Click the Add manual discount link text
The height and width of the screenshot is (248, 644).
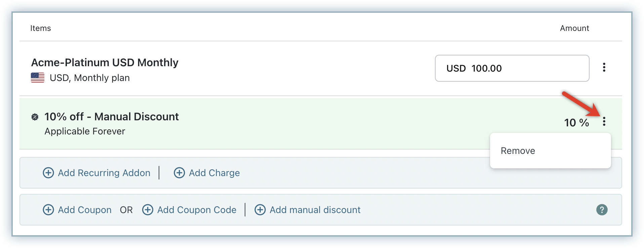(315, 210)
